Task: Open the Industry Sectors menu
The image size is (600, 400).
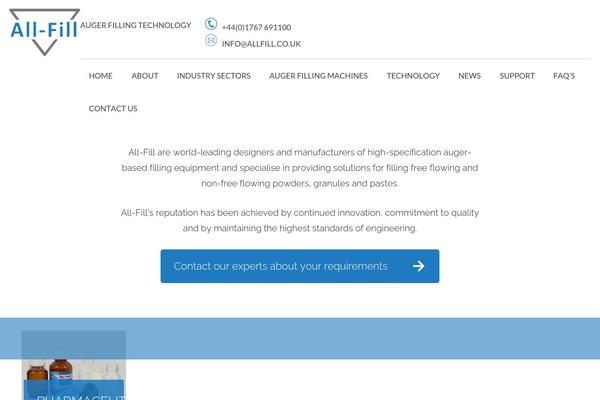Action: (214, 76)
